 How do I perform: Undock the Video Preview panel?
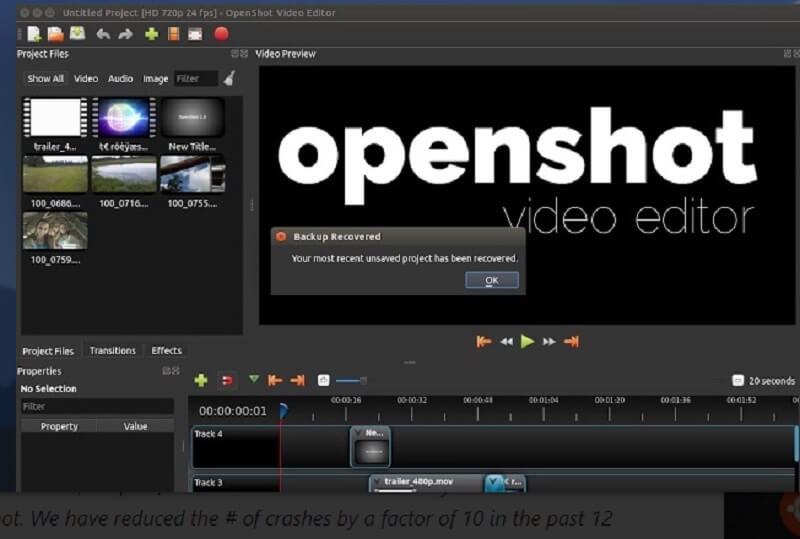click(787, 54)
